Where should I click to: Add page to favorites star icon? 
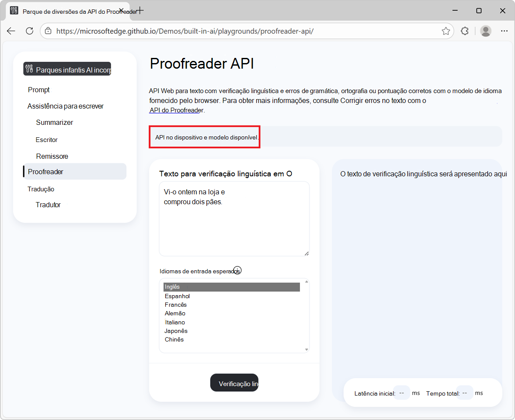(446, 31)
